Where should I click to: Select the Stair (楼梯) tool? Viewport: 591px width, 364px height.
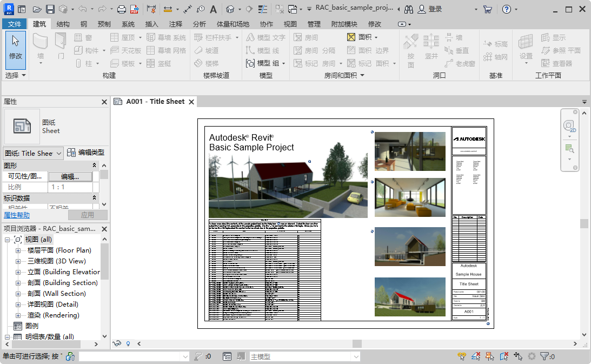[x=207, y=63]
